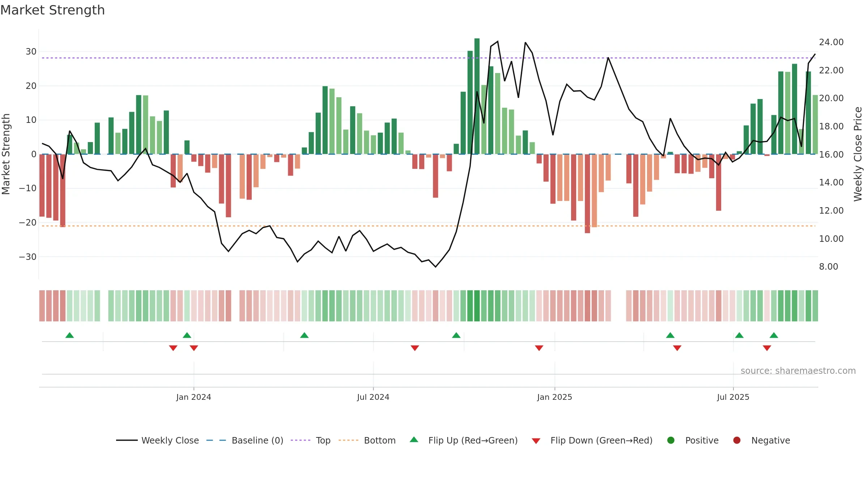Click the Flip Up legend green triangle

tap(414, 440)
